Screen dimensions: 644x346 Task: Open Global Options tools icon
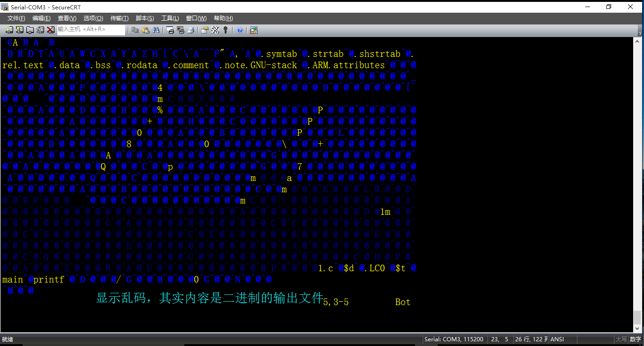pyautogui.click(x=215, y=30)
